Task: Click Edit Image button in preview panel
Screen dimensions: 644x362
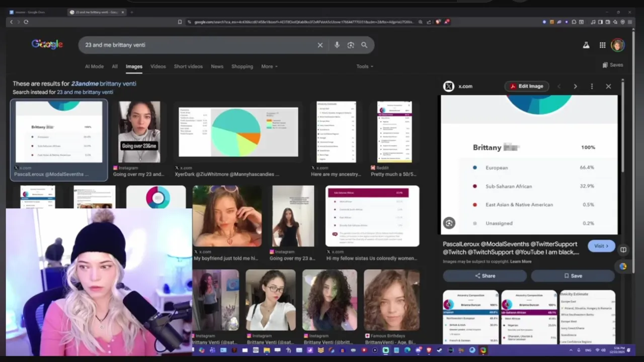Action: point(527,86)
